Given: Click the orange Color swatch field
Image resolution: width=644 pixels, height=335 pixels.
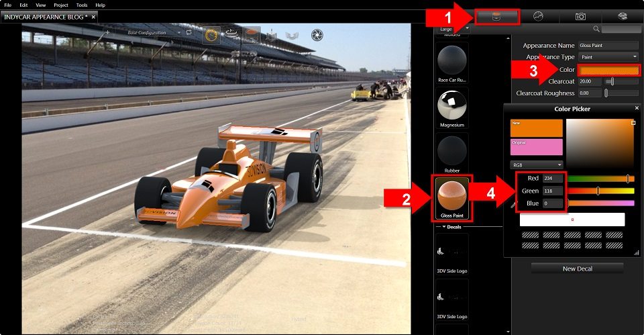Looking at the screenshot, I should coord(608,70).
